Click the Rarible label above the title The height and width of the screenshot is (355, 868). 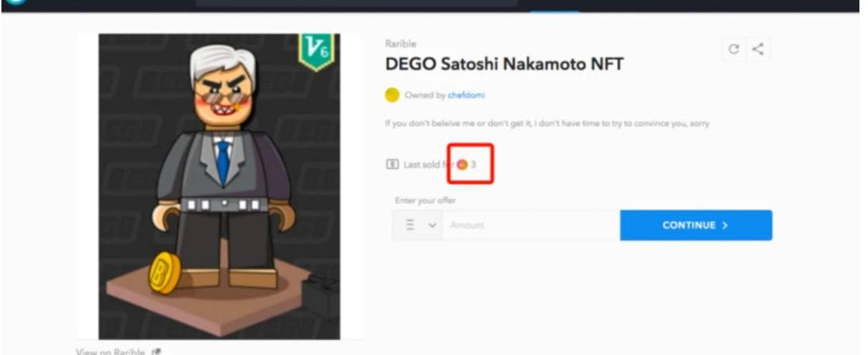(400, 44)
